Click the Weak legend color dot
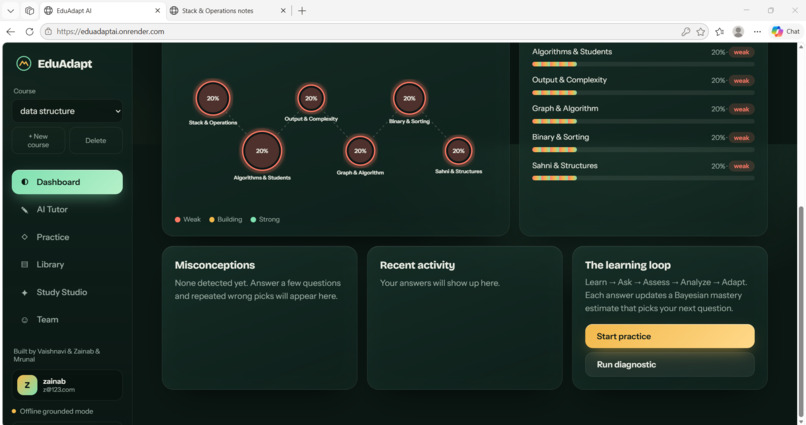 pyautogui.click(x=177, y=219)
